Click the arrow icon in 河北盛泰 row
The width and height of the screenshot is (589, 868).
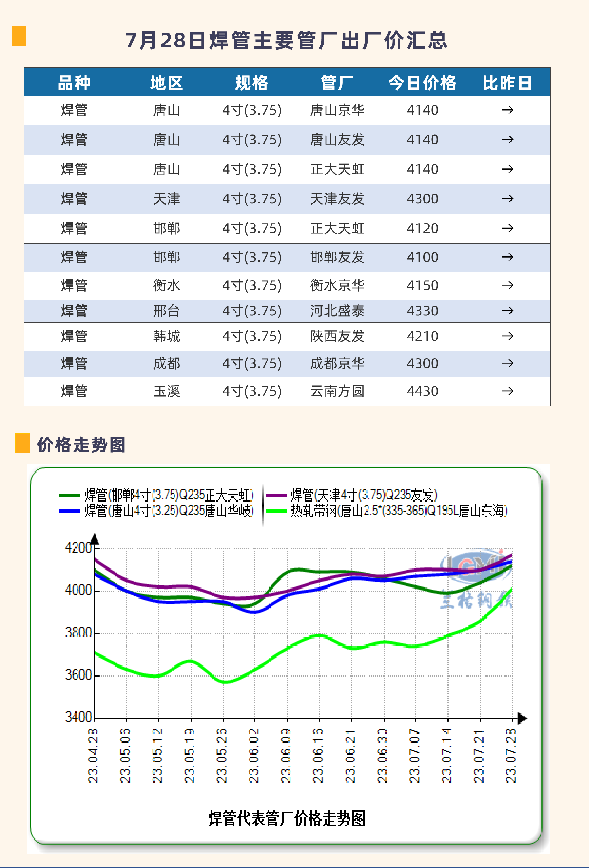pos(508,311)
